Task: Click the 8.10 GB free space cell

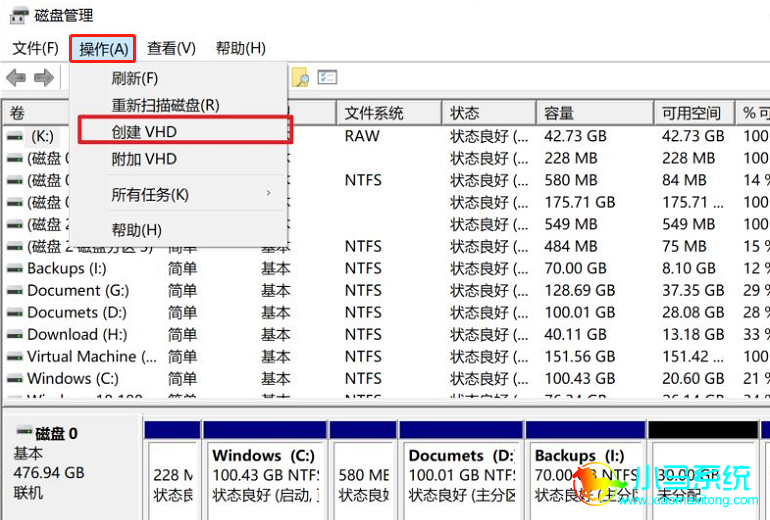Action: pyautogui.click(x=688, y=269)
